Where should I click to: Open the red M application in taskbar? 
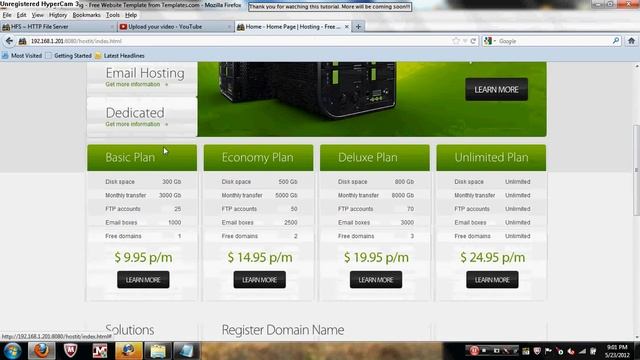(100, 351)
